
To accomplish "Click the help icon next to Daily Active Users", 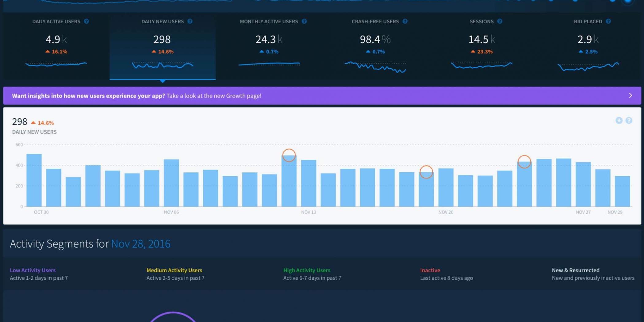I will [86, 21].
